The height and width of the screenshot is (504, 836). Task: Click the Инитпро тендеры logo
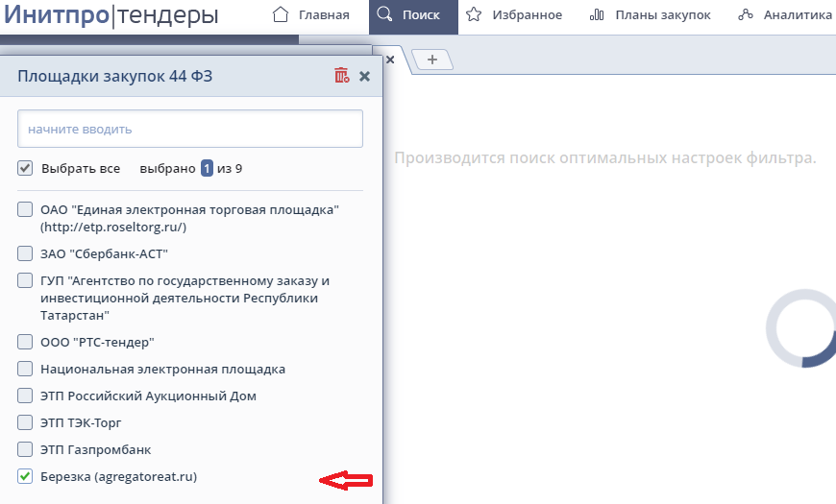coord(111,15)
